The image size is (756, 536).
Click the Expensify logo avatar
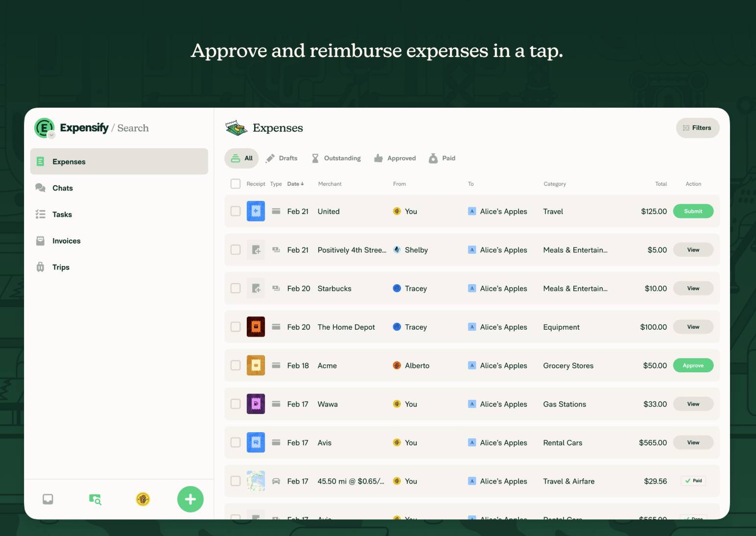tap(45, 127)
